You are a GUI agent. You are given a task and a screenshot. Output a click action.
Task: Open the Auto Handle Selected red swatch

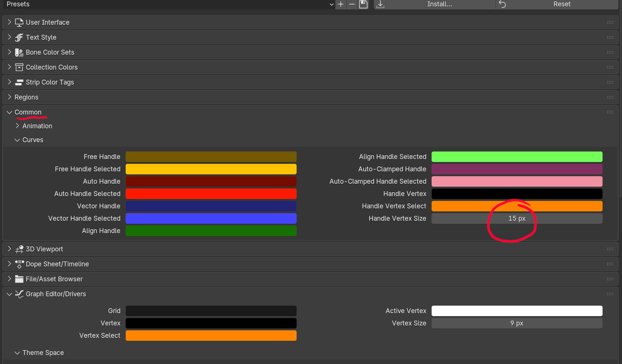tap(211, 194)
